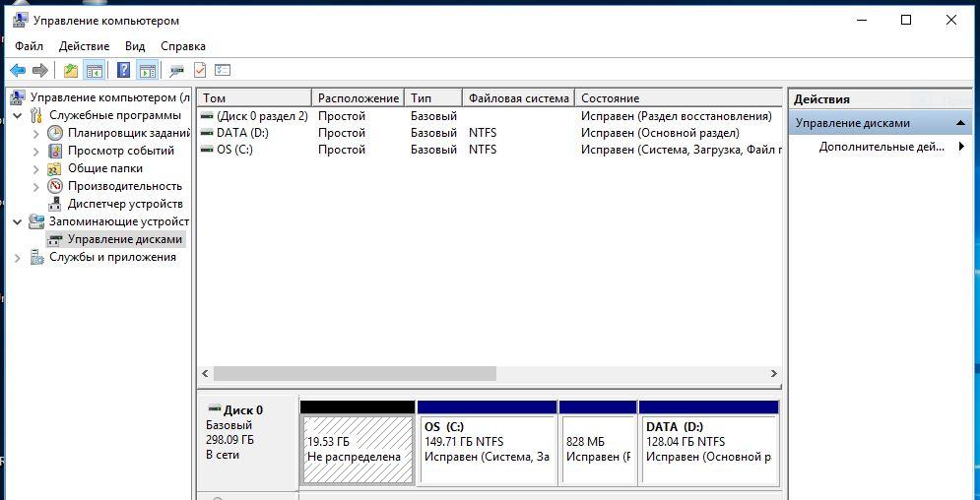This screenshot has width=980, height=500.
Task: Expand the Планировщик заданий node
Action: (36, 133)
